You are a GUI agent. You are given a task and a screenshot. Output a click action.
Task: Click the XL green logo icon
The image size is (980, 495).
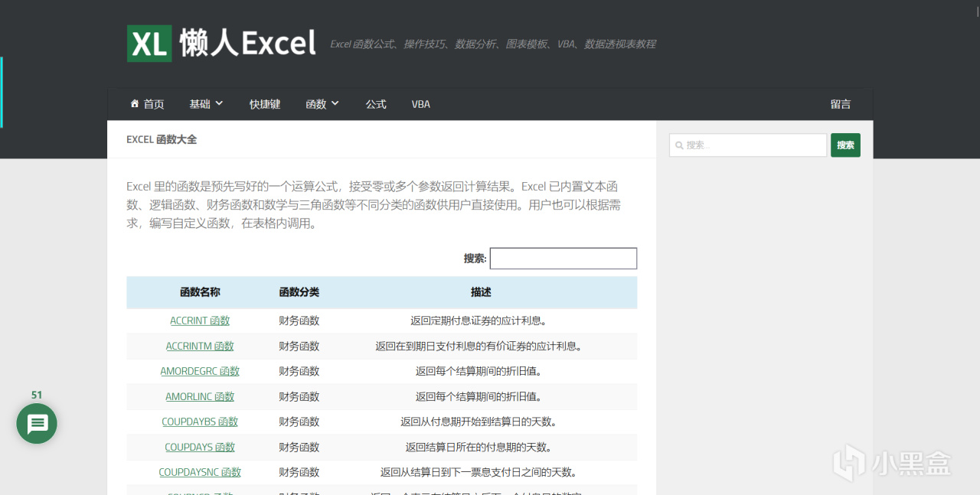(x=149, y=44)
